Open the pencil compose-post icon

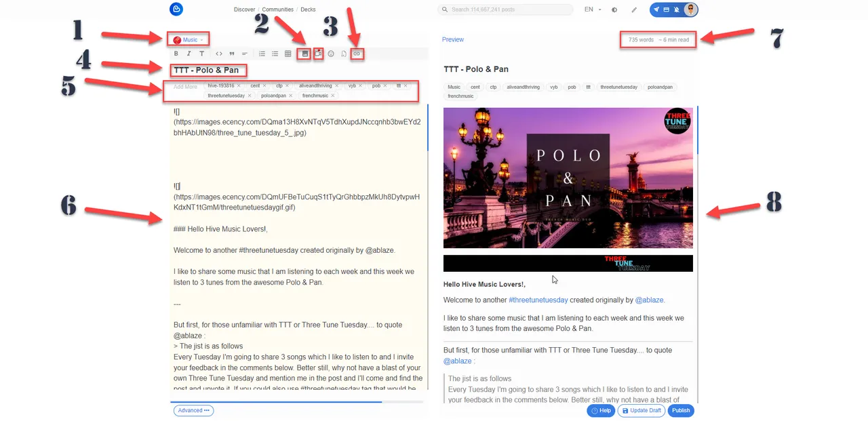[x=634, y=9]
